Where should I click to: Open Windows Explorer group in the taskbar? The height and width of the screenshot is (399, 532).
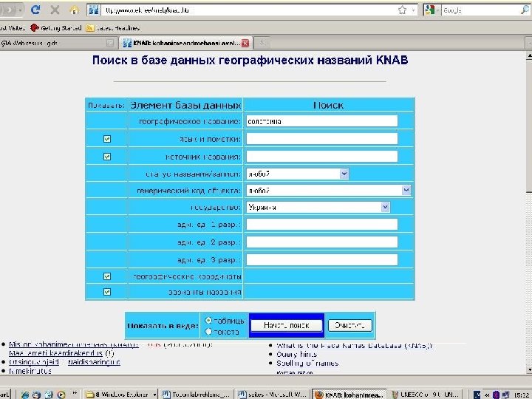[120, 395]
